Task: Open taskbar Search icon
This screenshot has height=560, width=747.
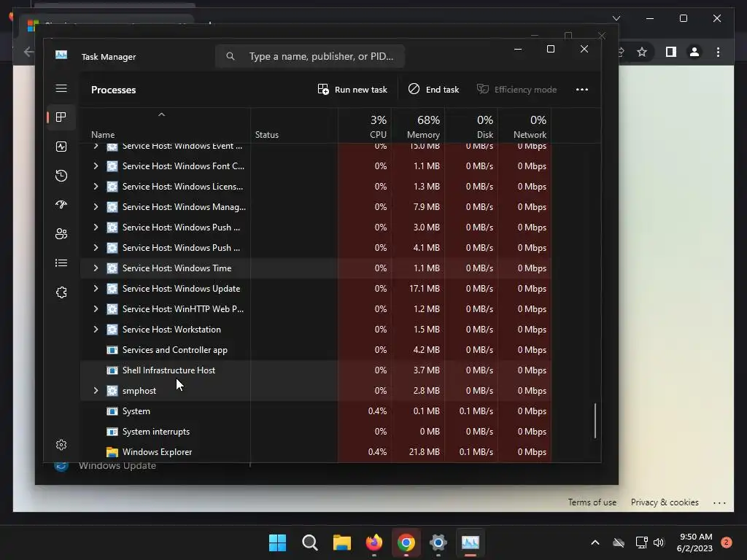Action: point(309,542)
